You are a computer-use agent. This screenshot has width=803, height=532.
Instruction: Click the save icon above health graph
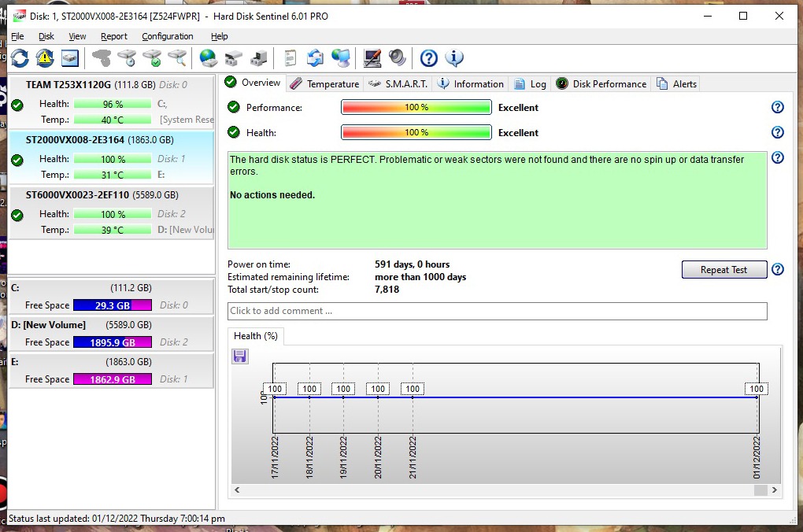[x=240, y=357]
